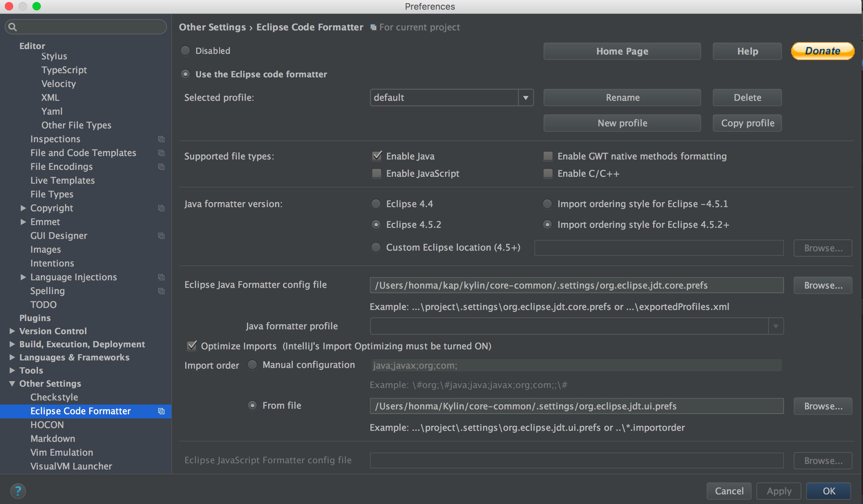Click project icon next to File Encodings
The width and height of the screenshot is (863, 504).
point(161,167)
